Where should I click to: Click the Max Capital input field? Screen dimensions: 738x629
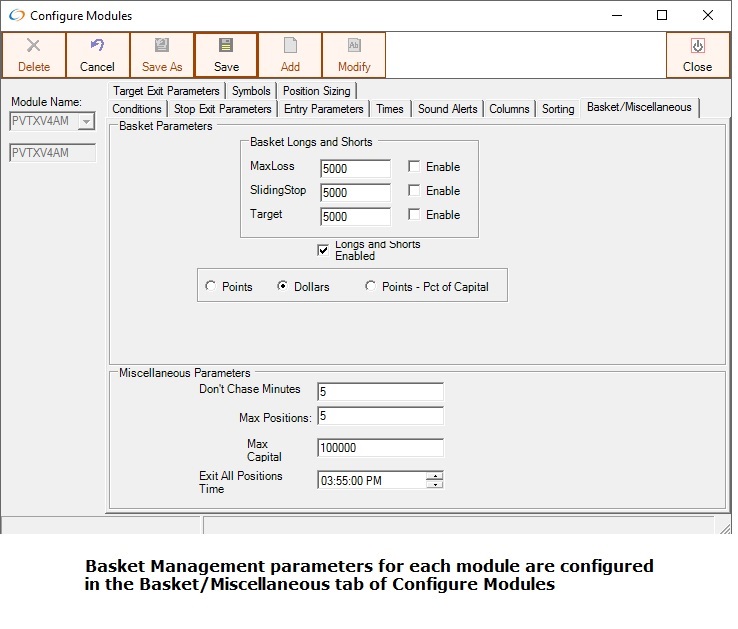click(380, 448)
